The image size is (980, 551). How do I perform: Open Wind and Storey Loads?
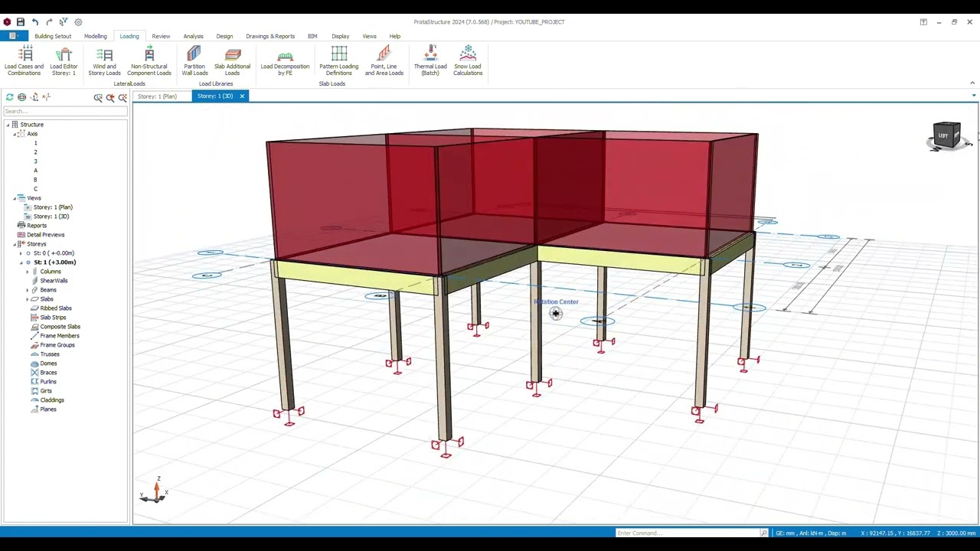coord(104,61)
